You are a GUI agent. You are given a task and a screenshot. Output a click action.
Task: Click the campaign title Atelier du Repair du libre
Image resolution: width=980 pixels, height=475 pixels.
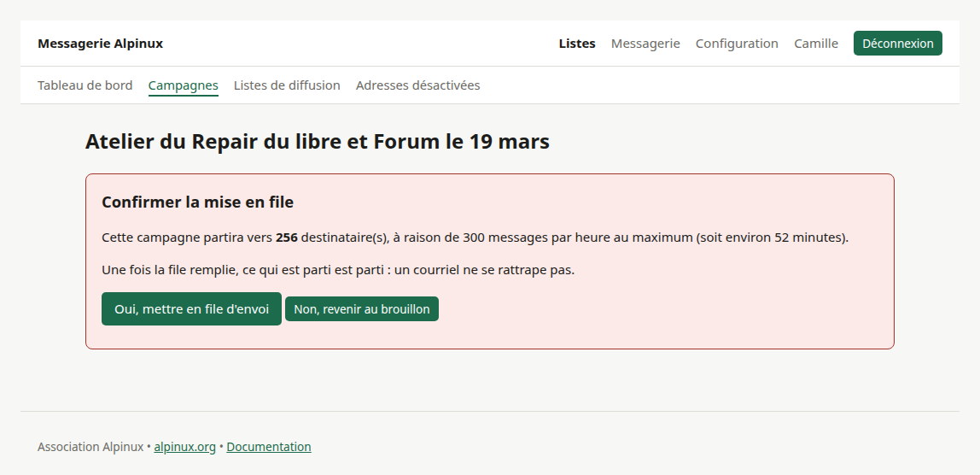pyautogui.click(x=317, y=142)
